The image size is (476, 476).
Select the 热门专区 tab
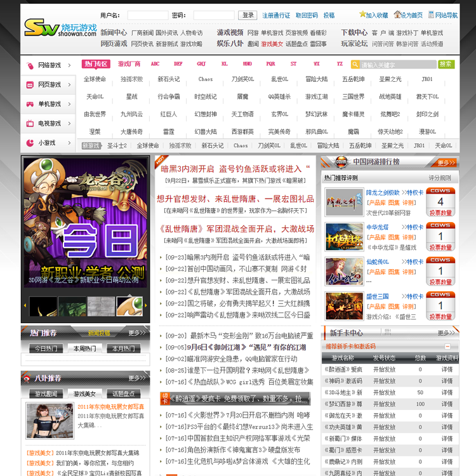tap(96, 63)
